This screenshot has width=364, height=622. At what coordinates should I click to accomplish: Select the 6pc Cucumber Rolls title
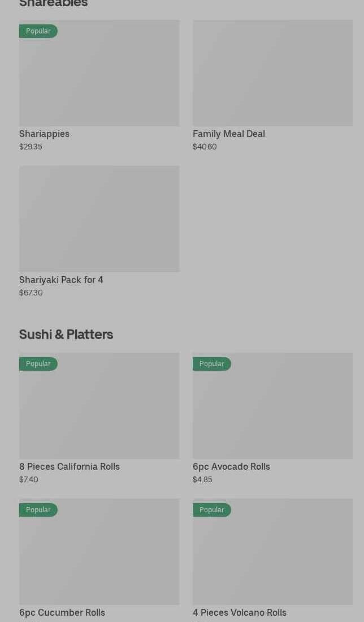click(62, 612)
